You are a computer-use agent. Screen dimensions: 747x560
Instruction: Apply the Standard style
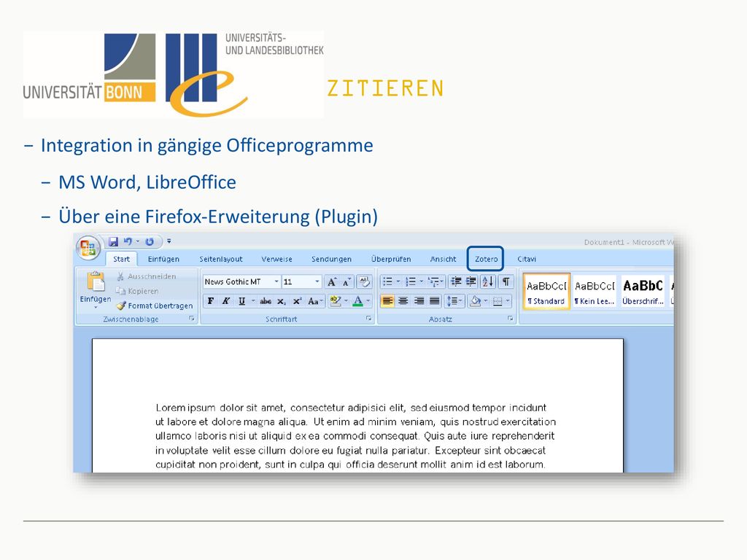pyautogui.click(x=546, y=292)
